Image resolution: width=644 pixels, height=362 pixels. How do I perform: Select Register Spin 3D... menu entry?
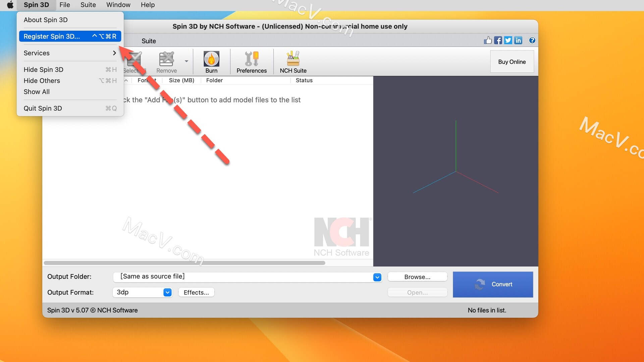(70, 36)
